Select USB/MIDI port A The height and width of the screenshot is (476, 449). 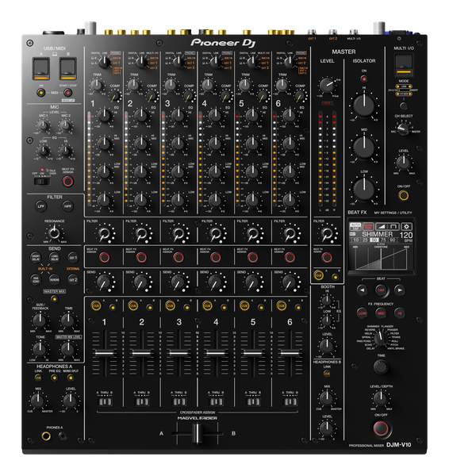41,68
